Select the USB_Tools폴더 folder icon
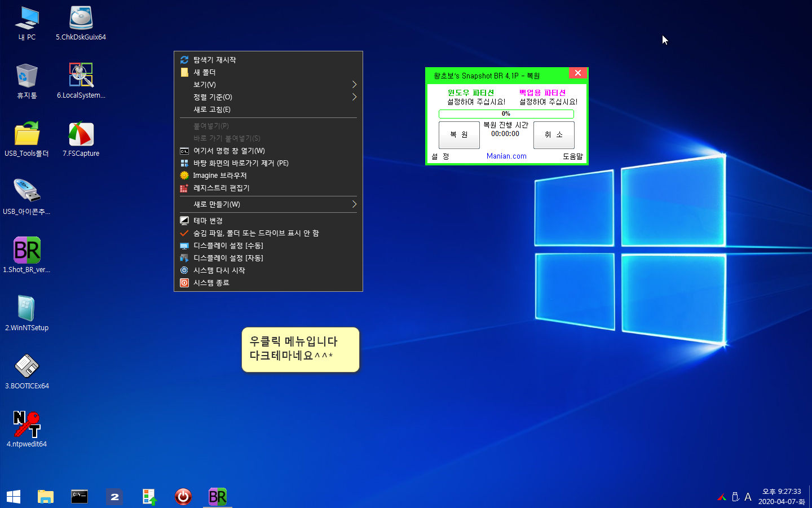The height and width of the screenshot is (508, 812). pos(27,139)
